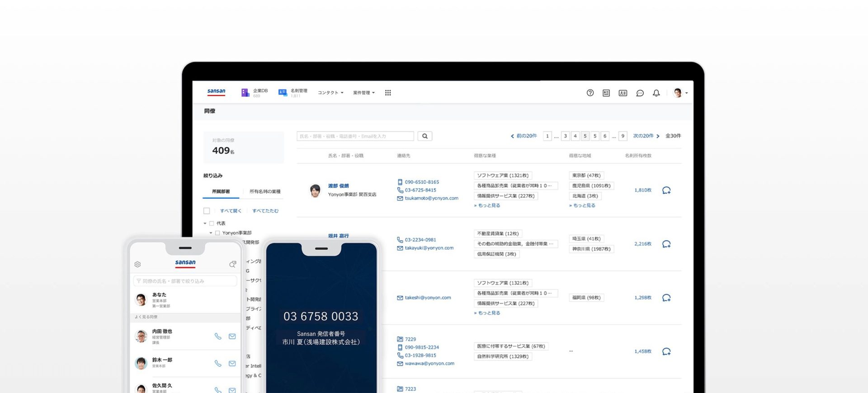Click message icon in 1,458枚 row

pyautogui.click(x=666, y=351)
